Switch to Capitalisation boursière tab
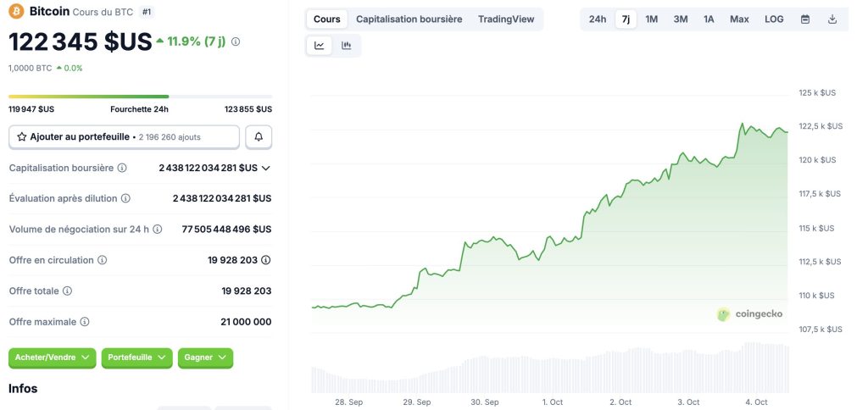The height and width of the screenshot is (410, 868). [x=409, y=19]
